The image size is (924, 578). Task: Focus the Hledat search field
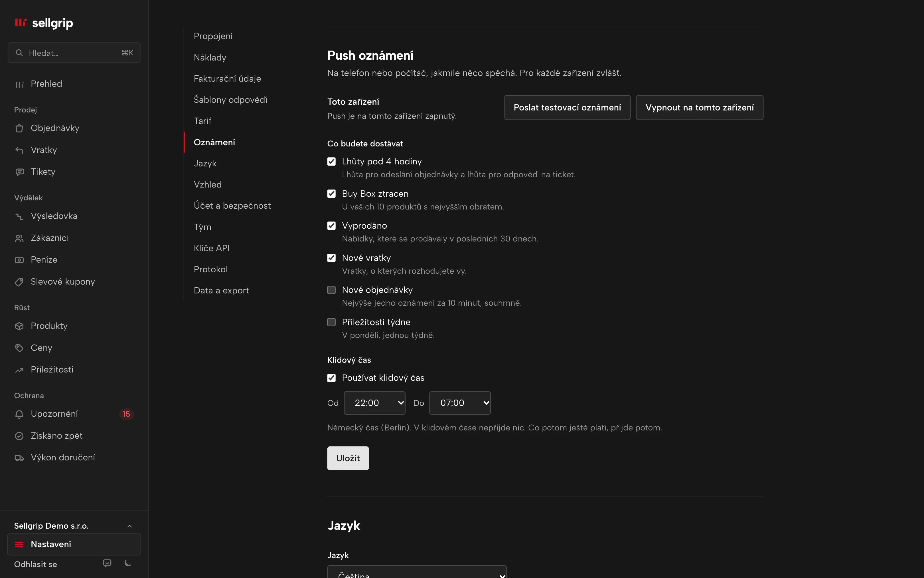click(x=74, y=53)
